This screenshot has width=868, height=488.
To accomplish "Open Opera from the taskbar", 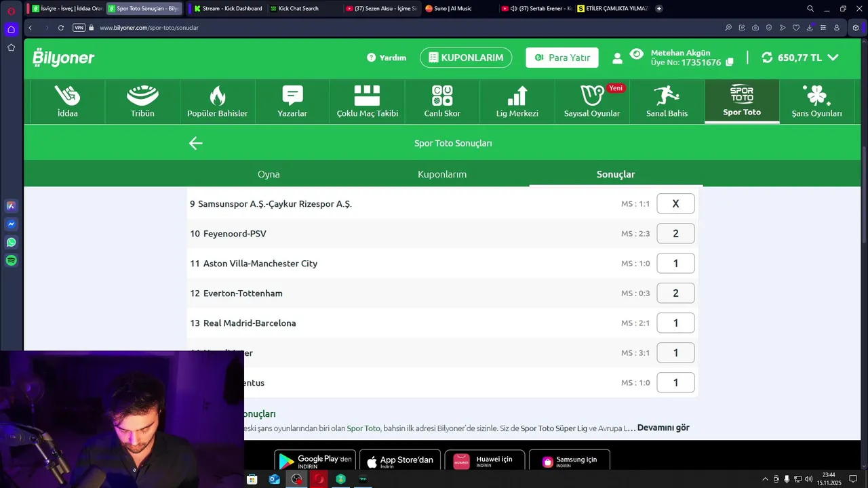I will [x=319, y=479].
